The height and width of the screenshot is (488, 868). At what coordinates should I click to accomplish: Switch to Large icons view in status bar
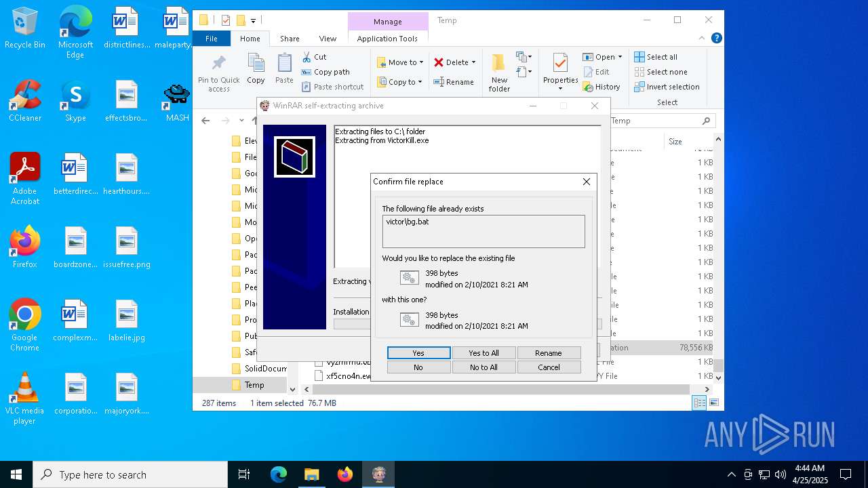coord(713,403)
